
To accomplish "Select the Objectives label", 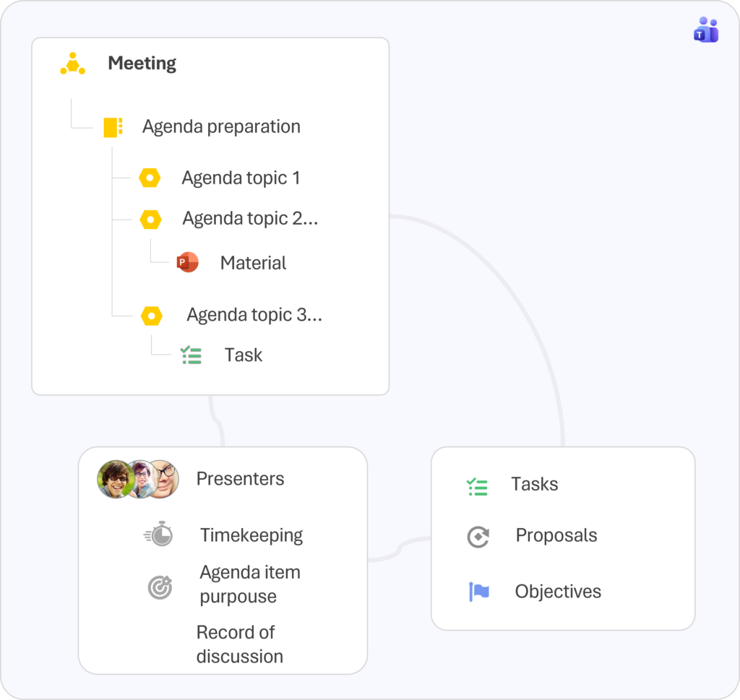I will tap(558, 592).
